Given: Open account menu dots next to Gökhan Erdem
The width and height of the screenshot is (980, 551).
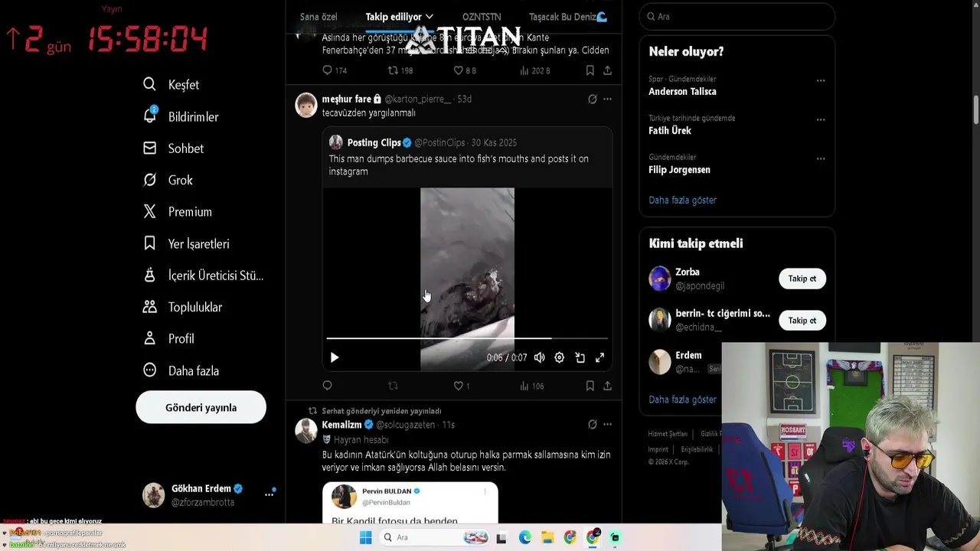Looking at the screenshot, I should pos(269,494).
